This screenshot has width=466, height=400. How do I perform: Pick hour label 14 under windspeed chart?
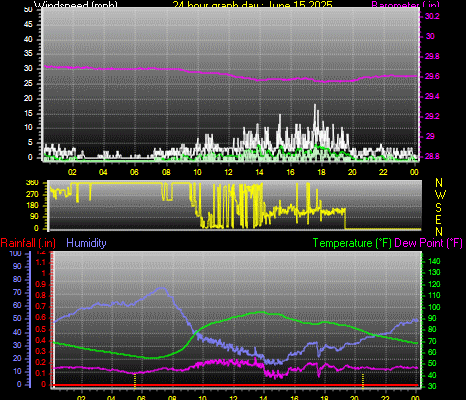(259, 172)
